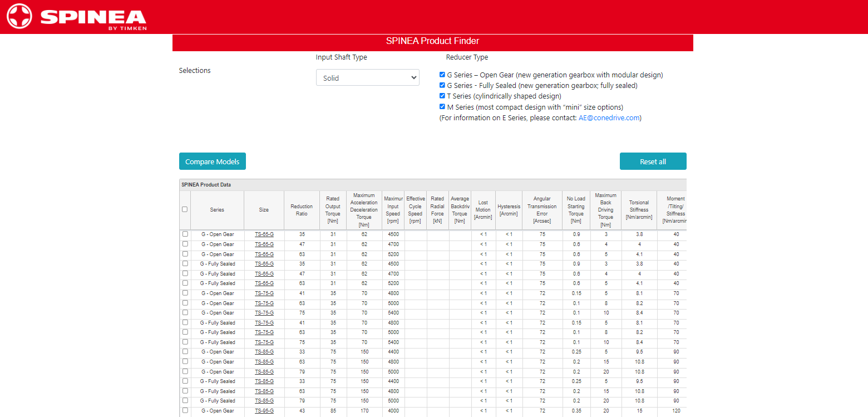The width and height of the screenshot is (868, 417).
Task: Open the Input Shaft Type dropdown
Action: [x=367, y=78]
